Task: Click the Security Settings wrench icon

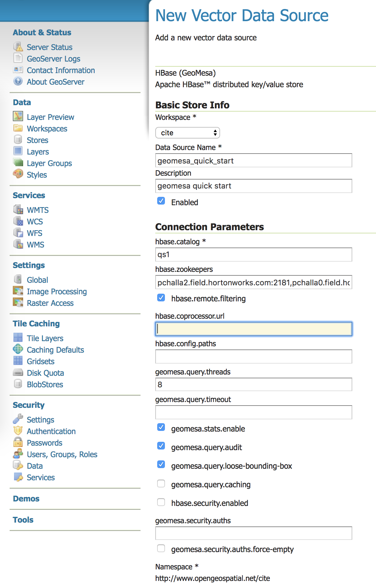Action: 18,419
